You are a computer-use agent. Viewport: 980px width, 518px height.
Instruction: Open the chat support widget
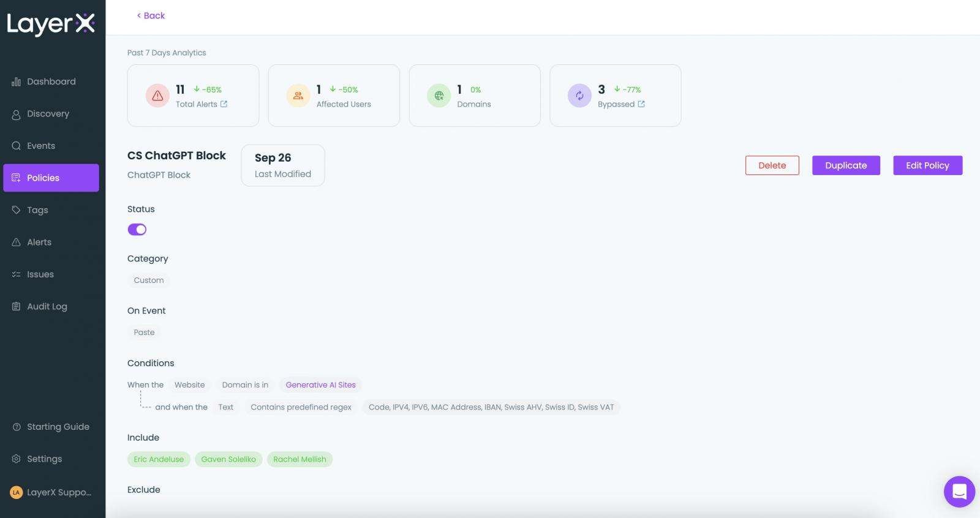[959, 492]
